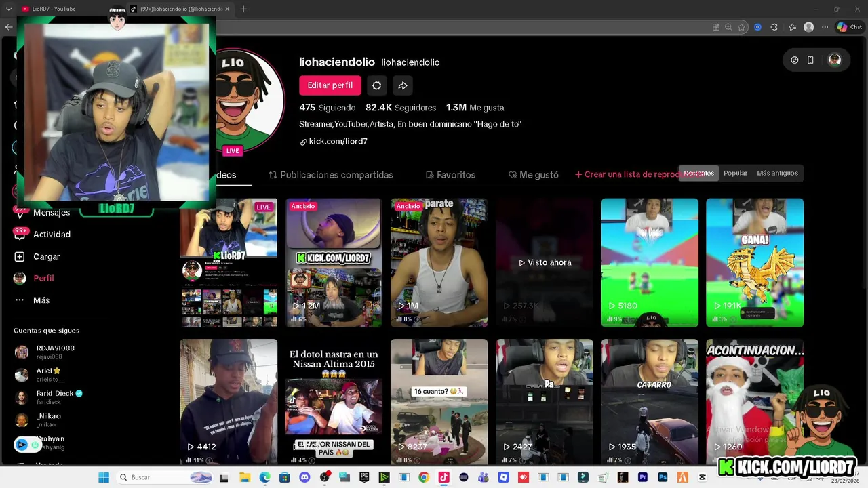Image resolution: width=868 pixels, height=488 pixels.
Task: Open 82.4K Seguidores list
Action: point(401,108)
